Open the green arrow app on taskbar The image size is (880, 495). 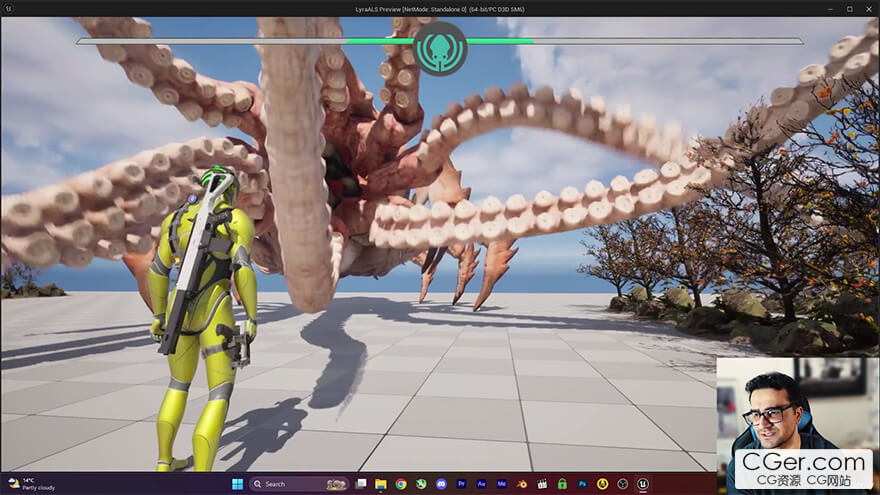point(421,484)
